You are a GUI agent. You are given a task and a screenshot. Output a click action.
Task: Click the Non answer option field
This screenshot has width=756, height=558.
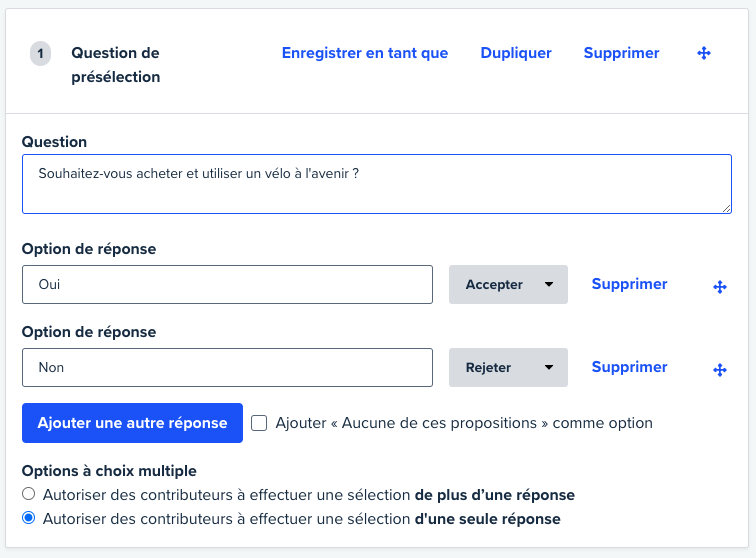click(x=227, y=368)
